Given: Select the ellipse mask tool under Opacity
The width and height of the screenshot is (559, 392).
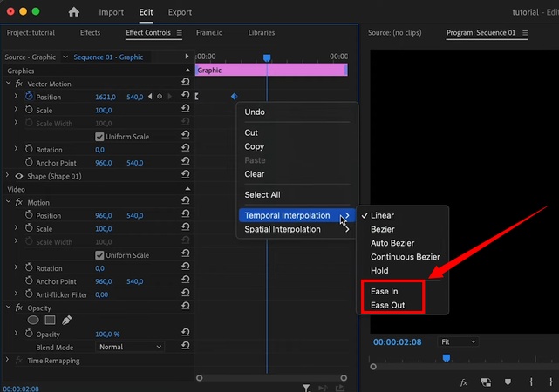Looking at the screenshot, I should pyautogui.click(x=33, y=321).
